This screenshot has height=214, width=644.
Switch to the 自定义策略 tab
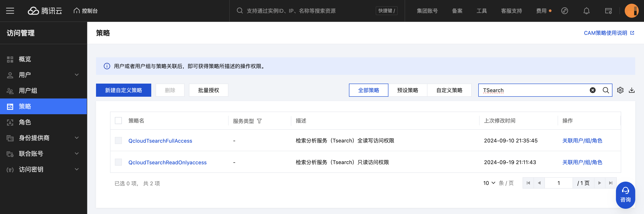point(449,90)
